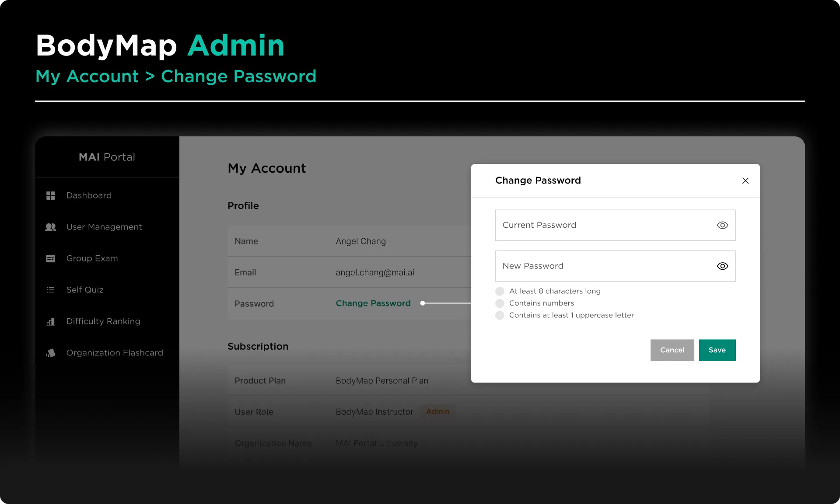Viewport: 840px width, 504px height.
Task: Close the Change Password dialog
Action: pos(745,181)
